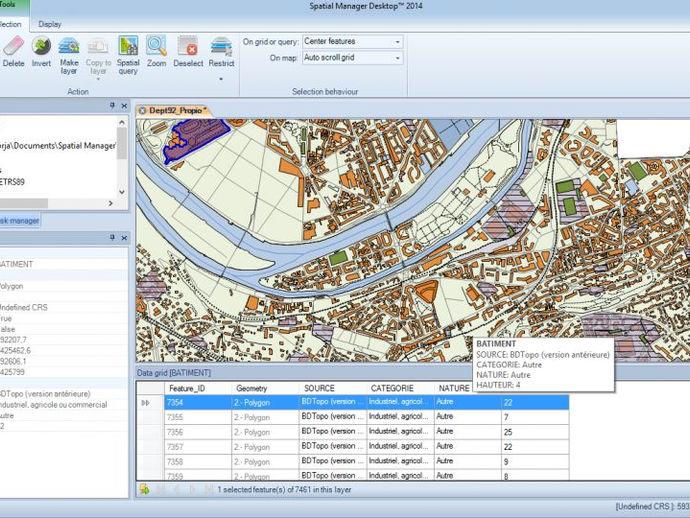Click the SOURCE column header
This screenshot has height=518, width=690.
pyautogui.click(x=319, y=388)
